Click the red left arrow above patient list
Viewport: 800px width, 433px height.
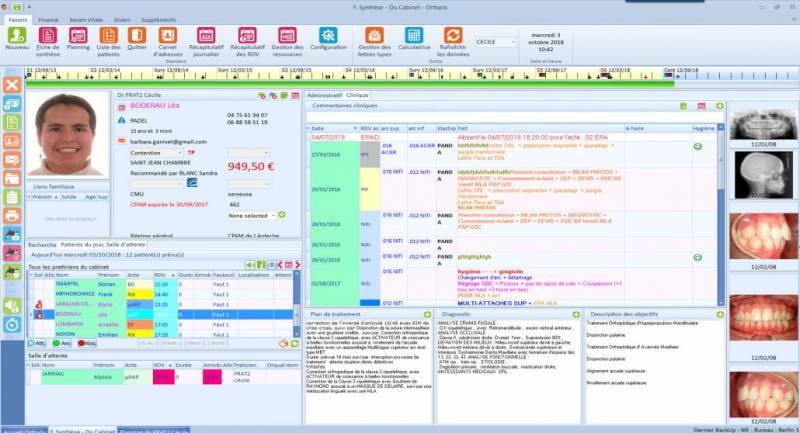tap(280, 265)
